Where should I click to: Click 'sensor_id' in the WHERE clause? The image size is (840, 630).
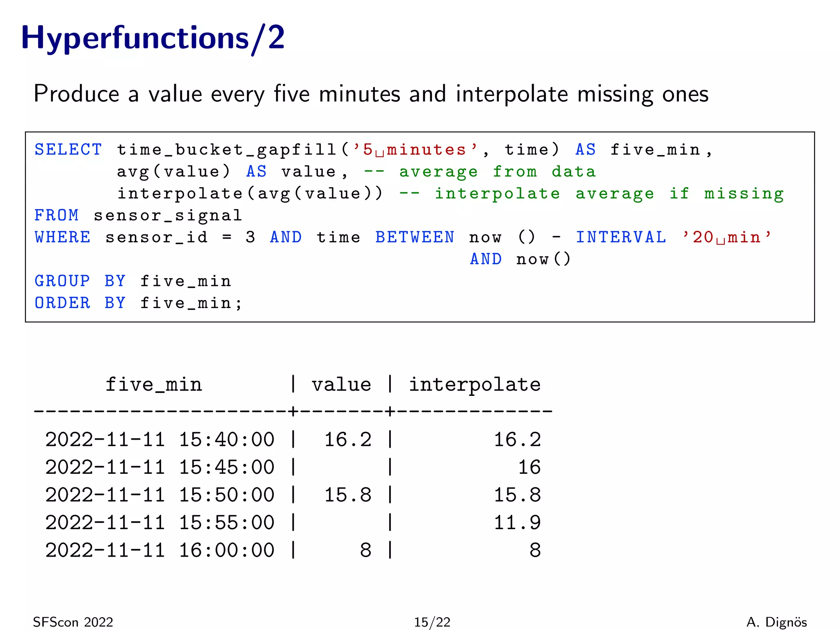156,237
